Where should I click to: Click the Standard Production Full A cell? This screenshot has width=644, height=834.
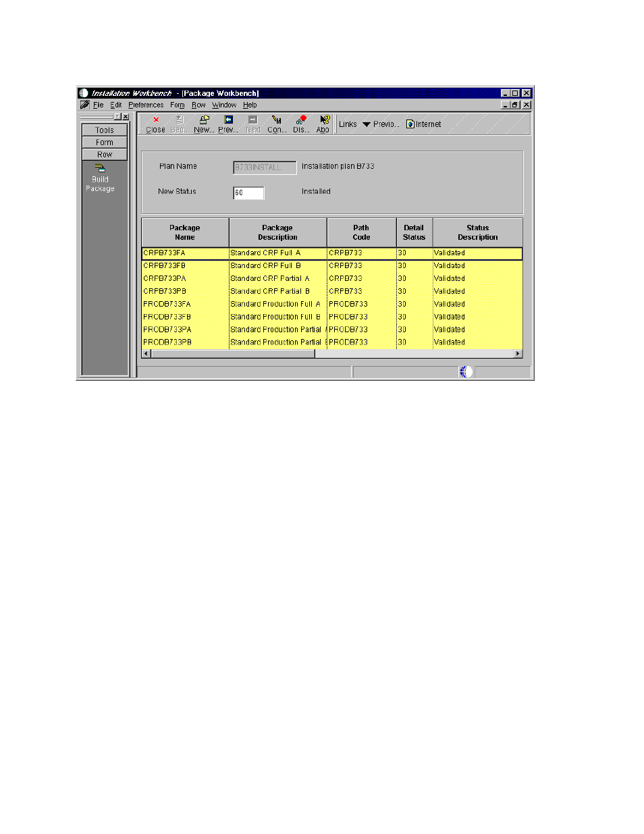tap(277, 305)
